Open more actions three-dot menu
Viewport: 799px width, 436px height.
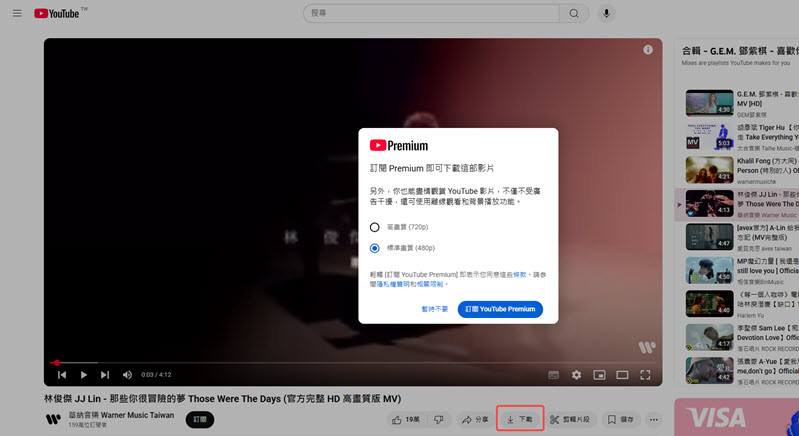pos(654,420)
